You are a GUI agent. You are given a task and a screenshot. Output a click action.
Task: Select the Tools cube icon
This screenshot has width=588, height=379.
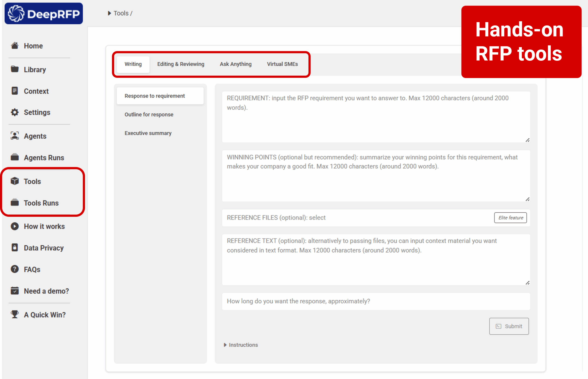pos(15,181)
